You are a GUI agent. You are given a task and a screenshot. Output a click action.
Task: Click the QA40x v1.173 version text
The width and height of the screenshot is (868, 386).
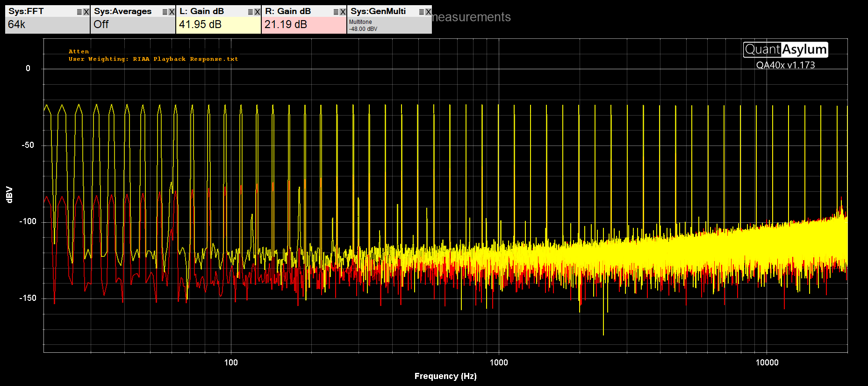(785, 65)
